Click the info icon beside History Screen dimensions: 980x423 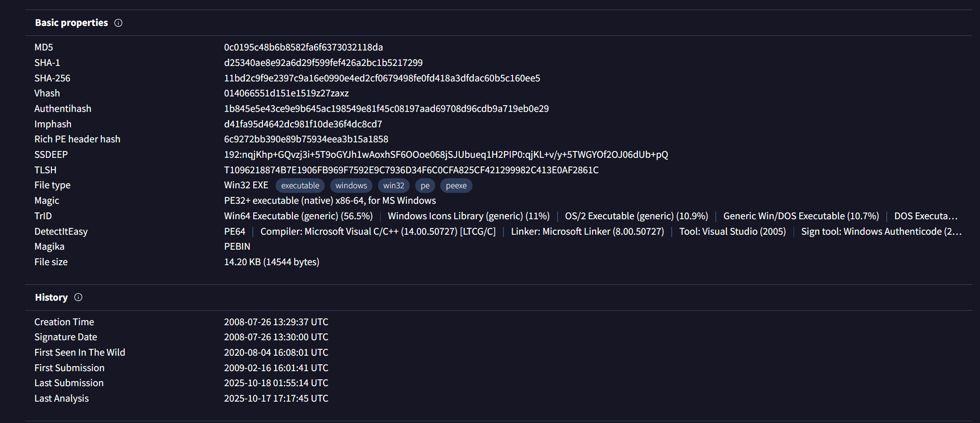[78, 297]
